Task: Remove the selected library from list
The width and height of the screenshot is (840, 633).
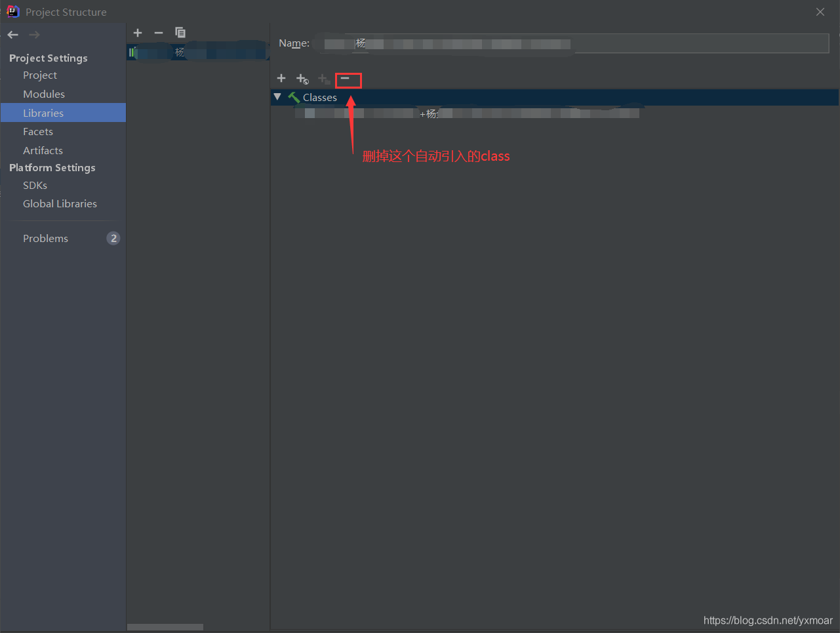Action: coord(159,33)
